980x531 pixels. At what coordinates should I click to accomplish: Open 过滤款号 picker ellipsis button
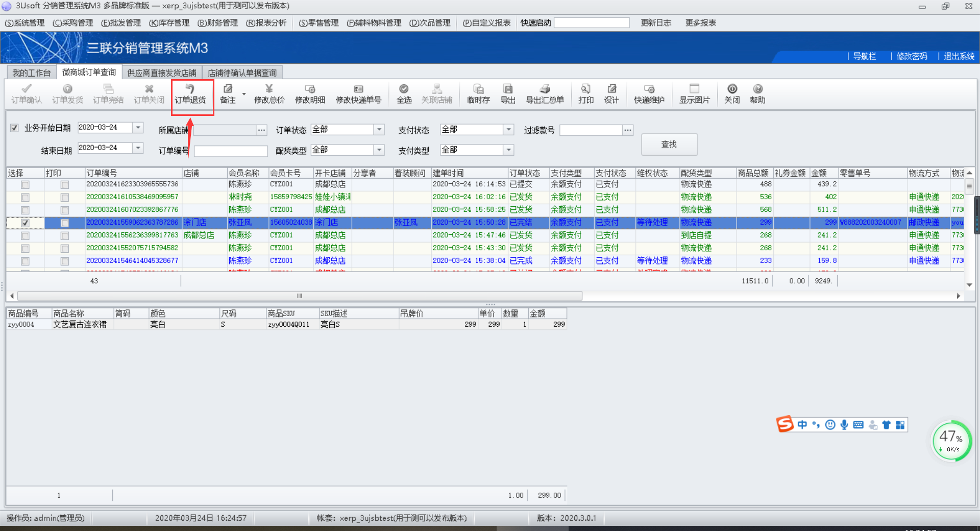(628, 130)
